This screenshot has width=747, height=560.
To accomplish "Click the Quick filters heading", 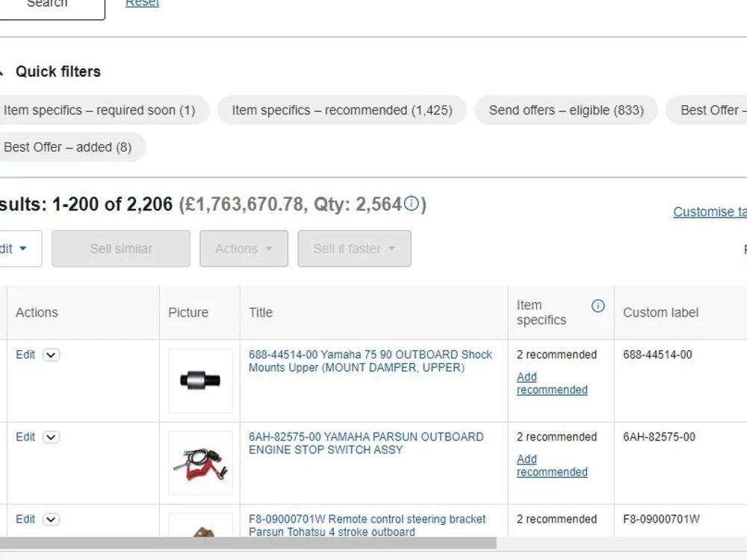I will pyautogui.click(x=58, y=72).
